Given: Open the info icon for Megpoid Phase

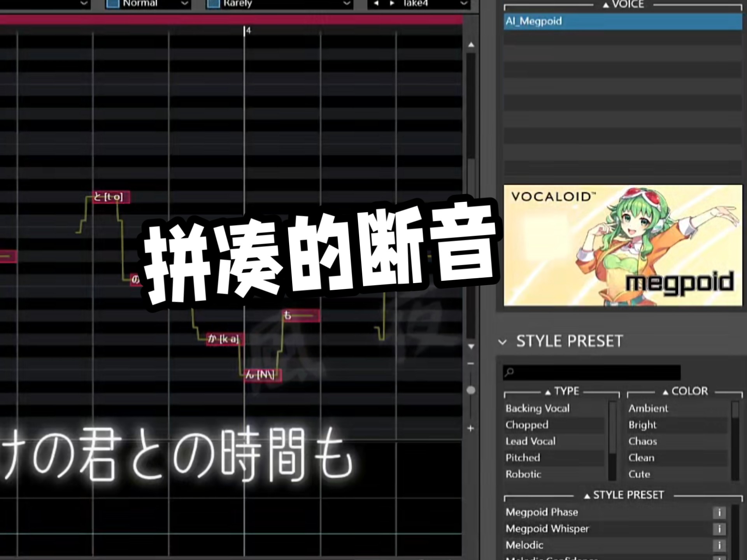Looking at the screenshot, I should pyautogui.click(x=719, y=513).
